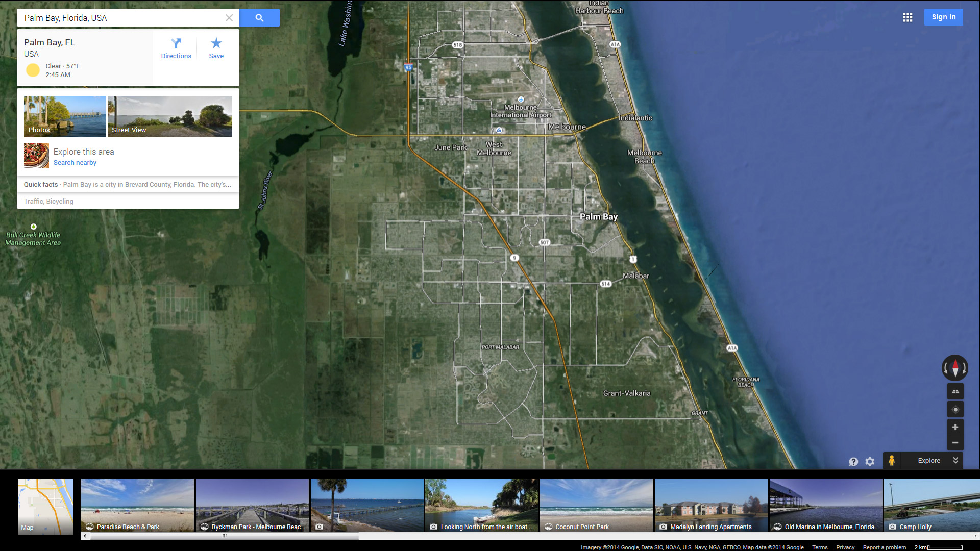Image resolution: width=980 pixels, height=551 pixels.
Task: Open the help question mark icon
Action: 853,461
